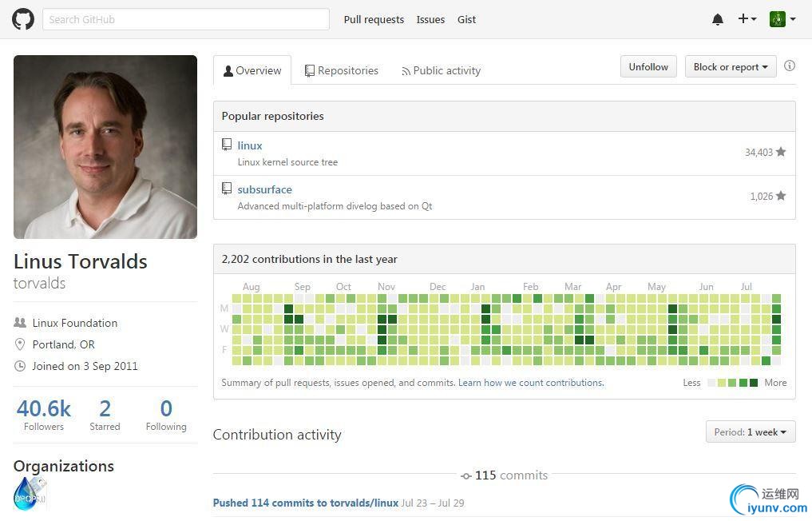Click the star icon beside subsurface repository
Screen dimensions: 812x521
click(x=781, y=196)
